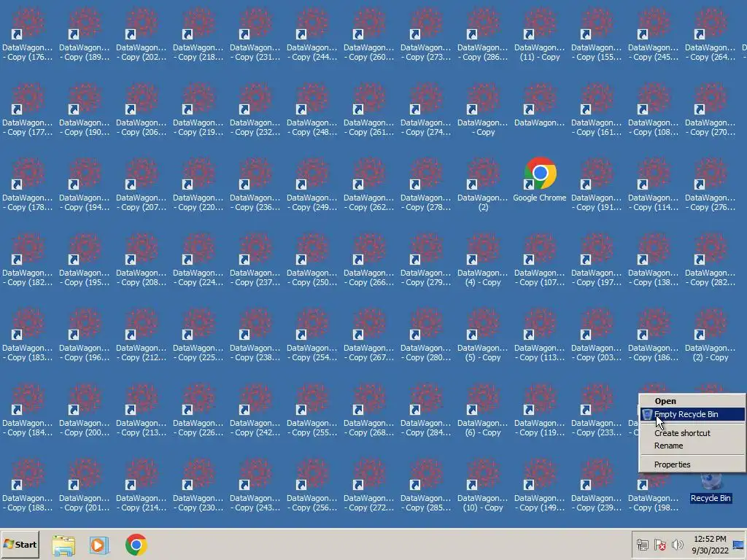Select DataWagon - Copy (177 shortcut
747x560 pixels.
pos(28,109)
